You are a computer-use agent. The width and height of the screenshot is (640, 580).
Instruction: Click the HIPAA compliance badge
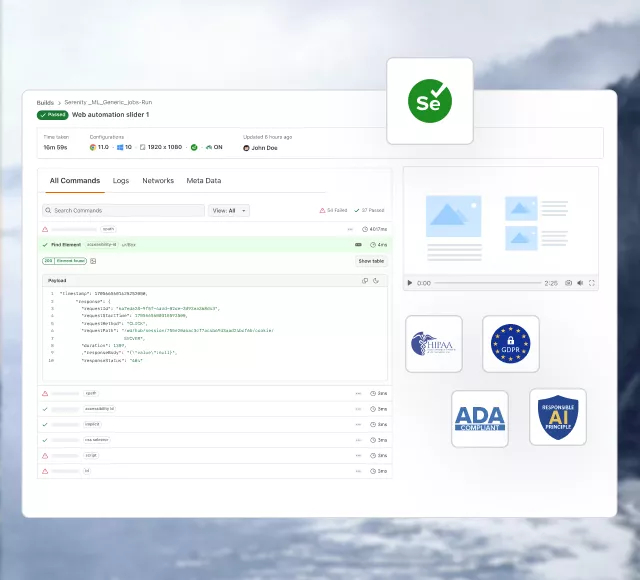[434, 344]
